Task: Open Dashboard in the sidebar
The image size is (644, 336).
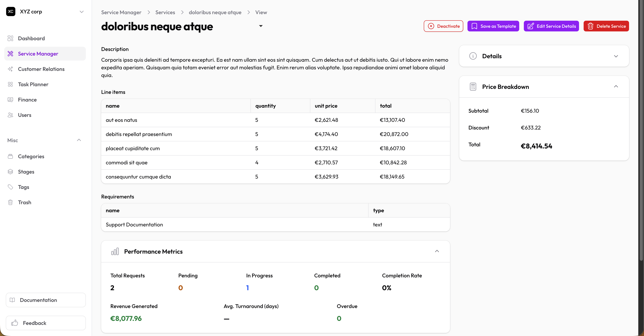Action: [x=45, y=38]
